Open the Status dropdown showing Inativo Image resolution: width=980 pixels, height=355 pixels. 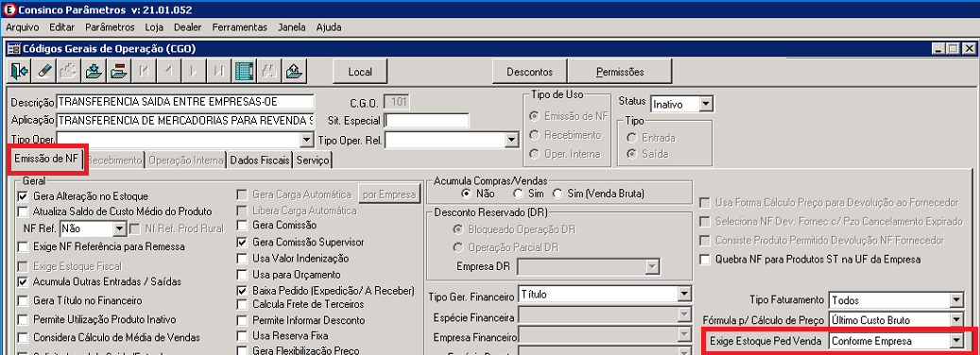click(x=706, y=104)
